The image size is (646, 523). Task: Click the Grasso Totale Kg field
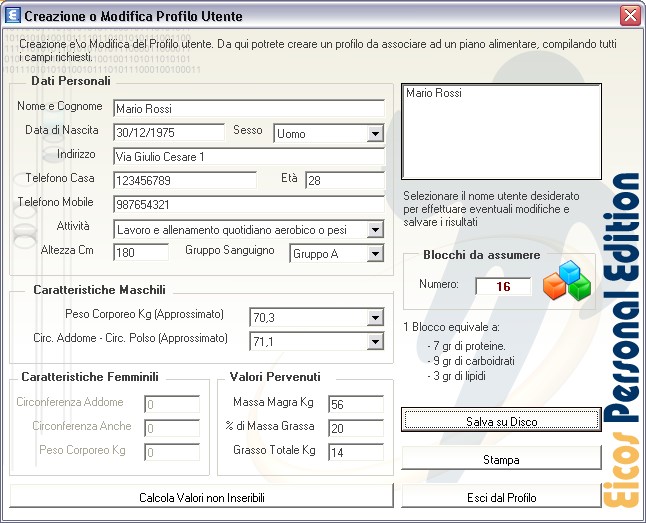click(x=356, y=451)
